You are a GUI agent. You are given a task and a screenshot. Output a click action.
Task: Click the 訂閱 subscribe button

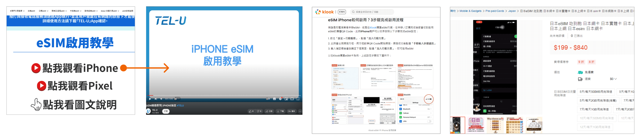[166, 111]
